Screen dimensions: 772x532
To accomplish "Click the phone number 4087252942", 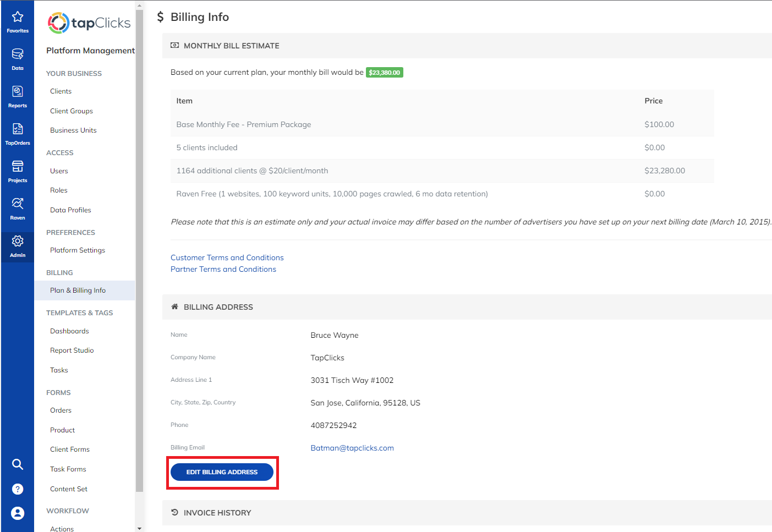I will click(x=333, y=425).
